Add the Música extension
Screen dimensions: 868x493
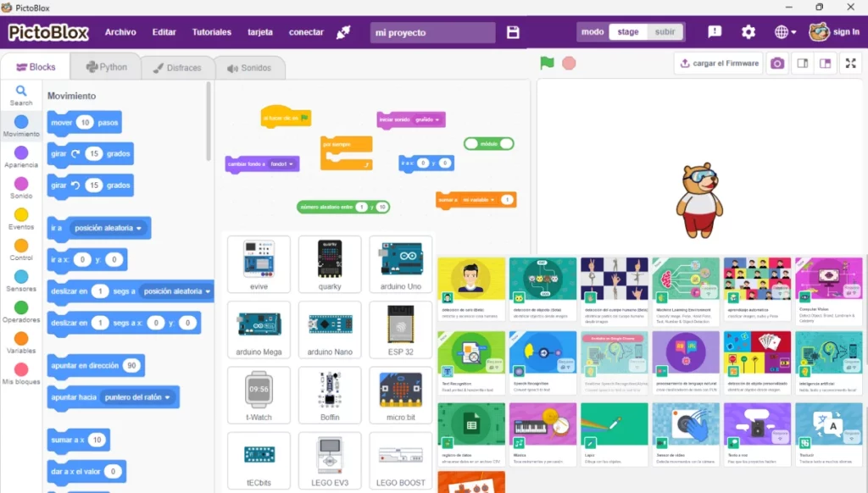click(542, 435)
